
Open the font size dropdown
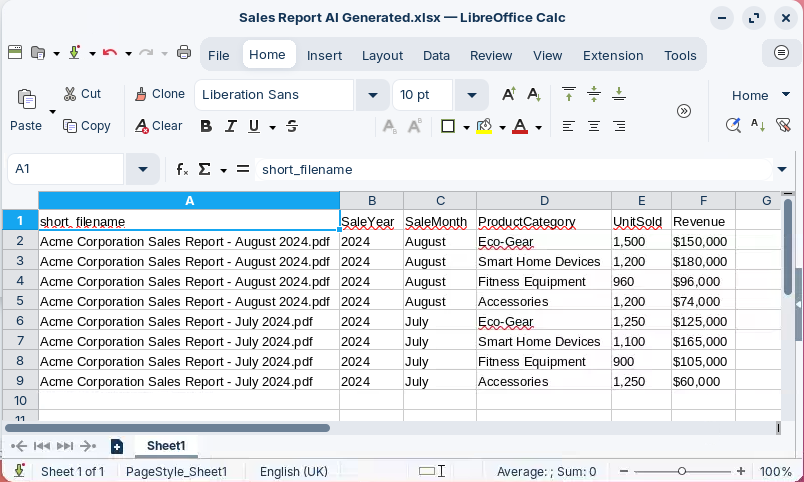pyautogui.click(x=470, y=95)
